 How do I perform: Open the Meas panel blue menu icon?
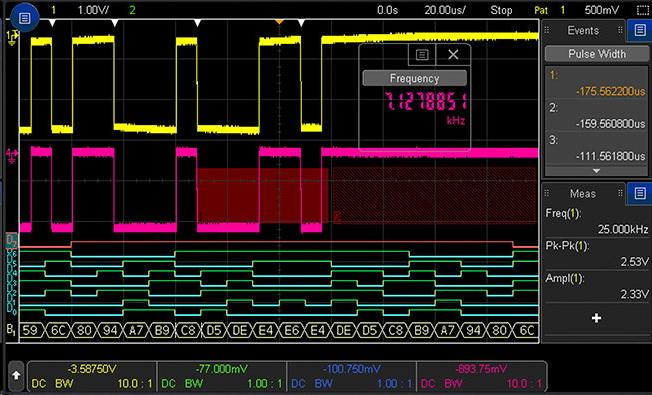(640, 193)
